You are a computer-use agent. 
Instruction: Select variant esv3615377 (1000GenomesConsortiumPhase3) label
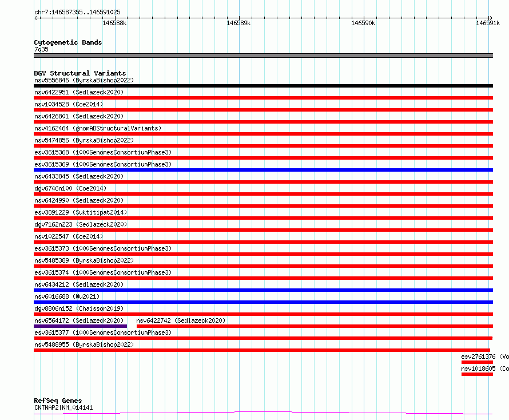tap(103, 332)
